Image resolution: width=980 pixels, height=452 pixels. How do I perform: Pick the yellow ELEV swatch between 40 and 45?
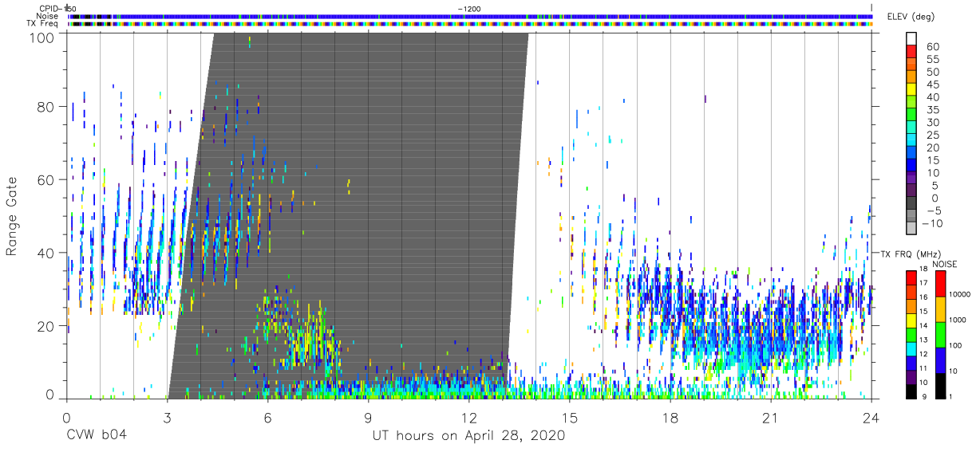tap(911, 90)
